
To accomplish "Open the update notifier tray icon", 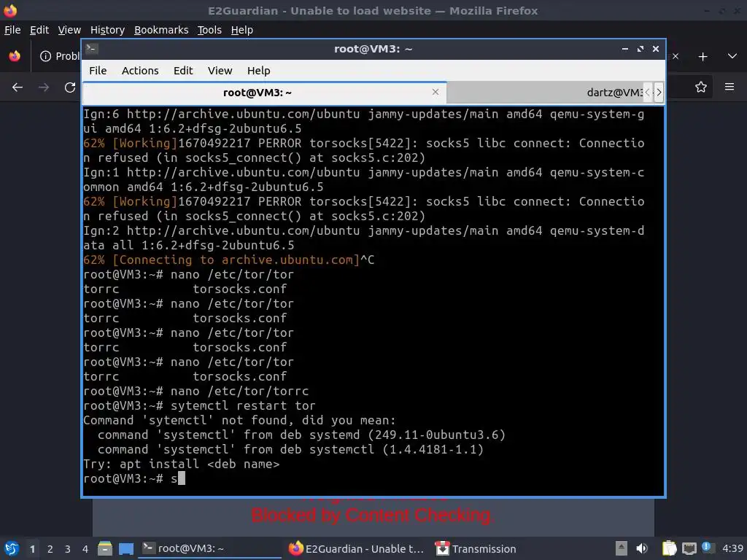I will pos(707,548).
